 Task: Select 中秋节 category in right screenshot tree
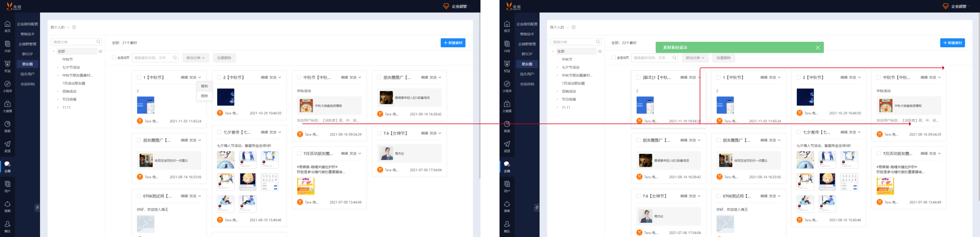click(567, 59)
